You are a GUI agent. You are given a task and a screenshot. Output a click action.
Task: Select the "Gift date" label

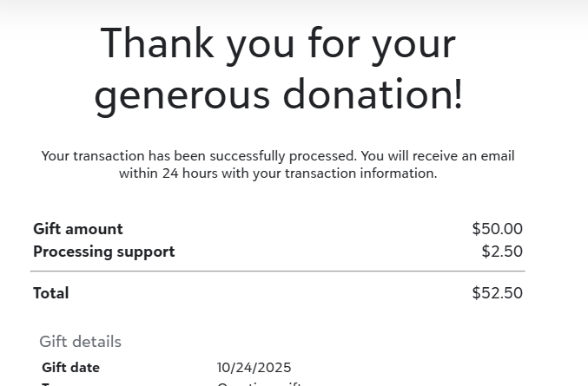[x=71, y=368]
